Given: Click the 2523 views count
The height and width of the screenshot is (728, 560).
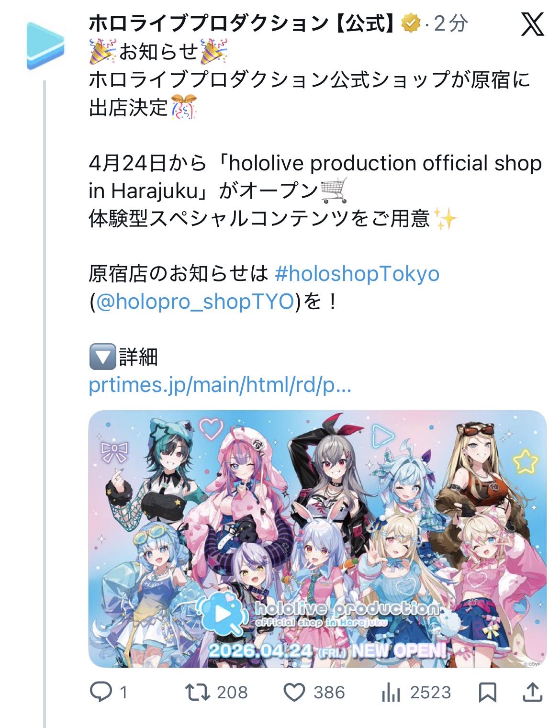Looking at the screenshot, I should coord(431,692).
